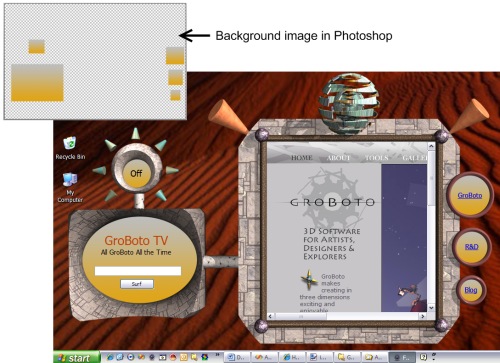Switch to the F.. taskbar window
500x363 pixels.
402,358
